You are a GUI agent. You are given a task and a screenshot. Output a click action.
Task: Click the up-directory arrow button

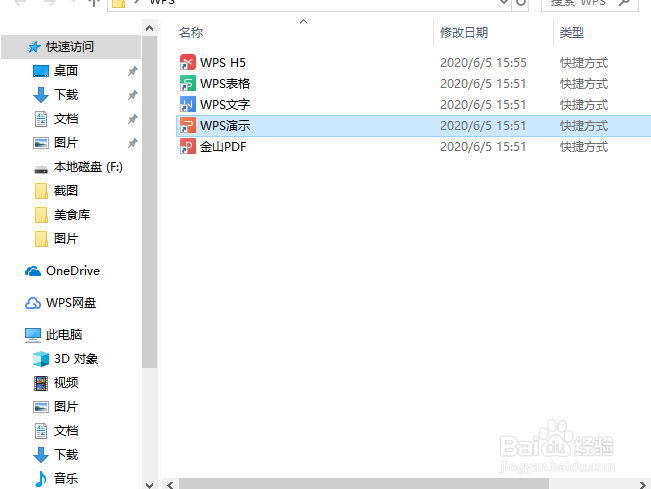(x=94, y=3)
